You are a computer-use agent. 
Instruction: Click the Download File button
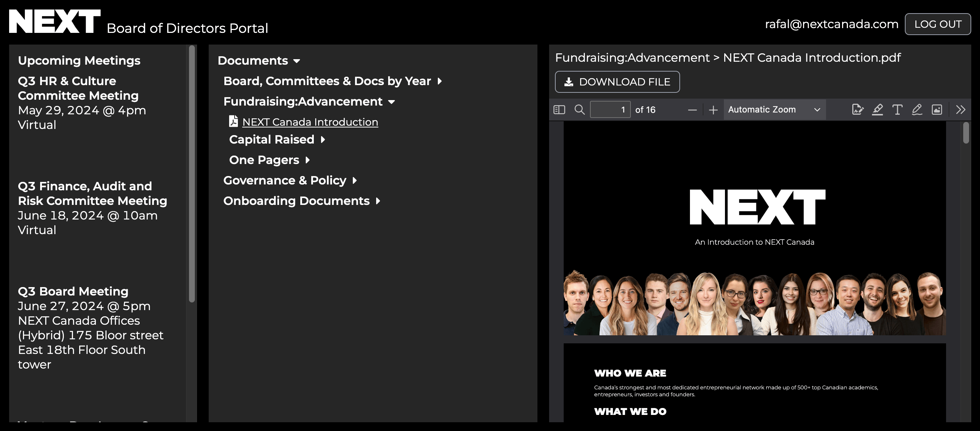coord(617,82)
